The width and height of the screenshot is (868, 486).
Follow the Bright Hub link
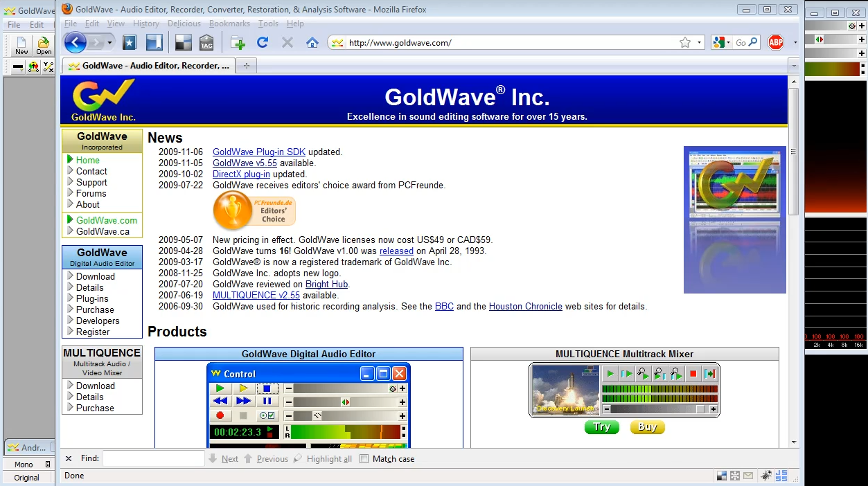click(327, 285)
